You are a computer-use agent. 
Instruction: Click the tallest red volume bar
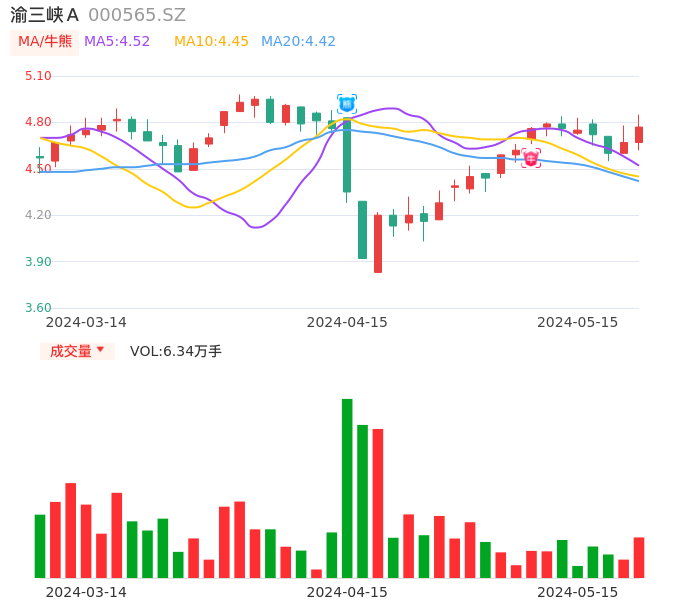tap(378, 503)
